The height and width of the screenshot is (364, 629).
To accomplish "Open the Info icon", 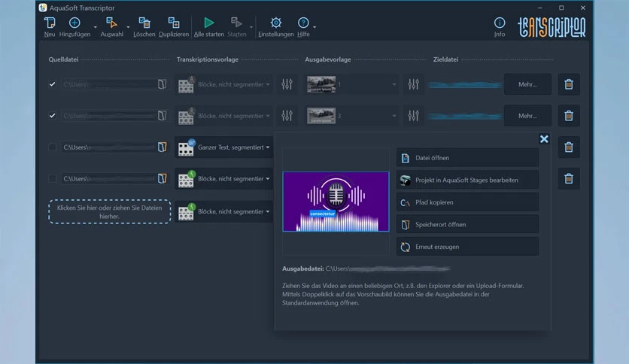I will pyautogui.click(x=500, y=23).
